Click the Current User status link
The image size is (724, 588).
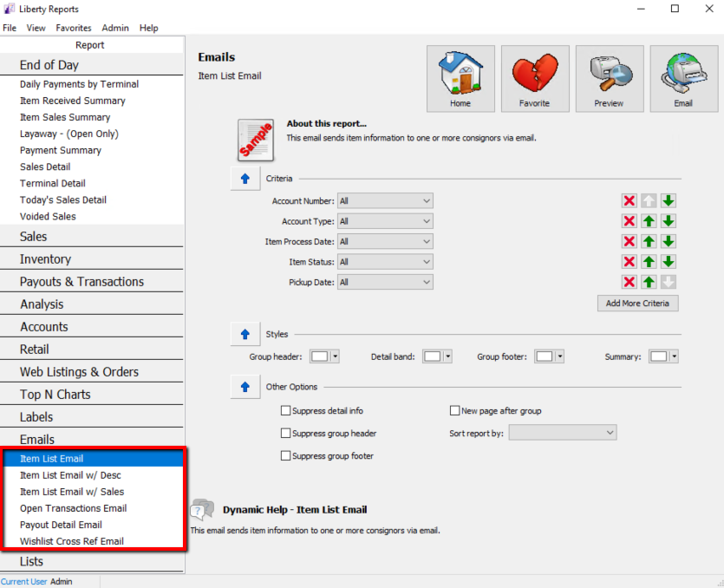coord(24,582)
